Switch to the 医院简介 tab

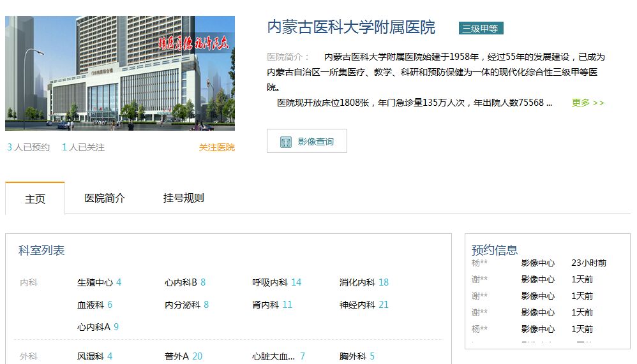click(x=105, y=198)
